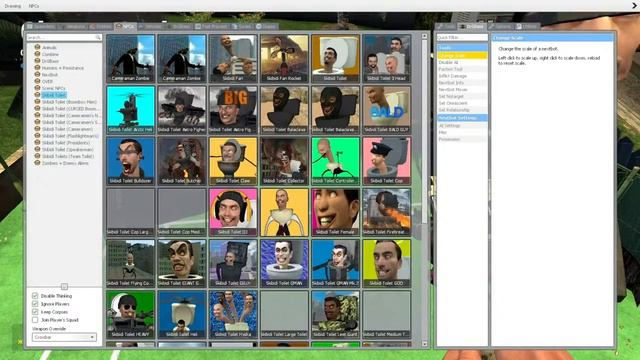Viewport: 640px width, 360px height.
Task: Toggle the Ignore Players checkbox
Action: pyautogui.click(x=35, y=304)
